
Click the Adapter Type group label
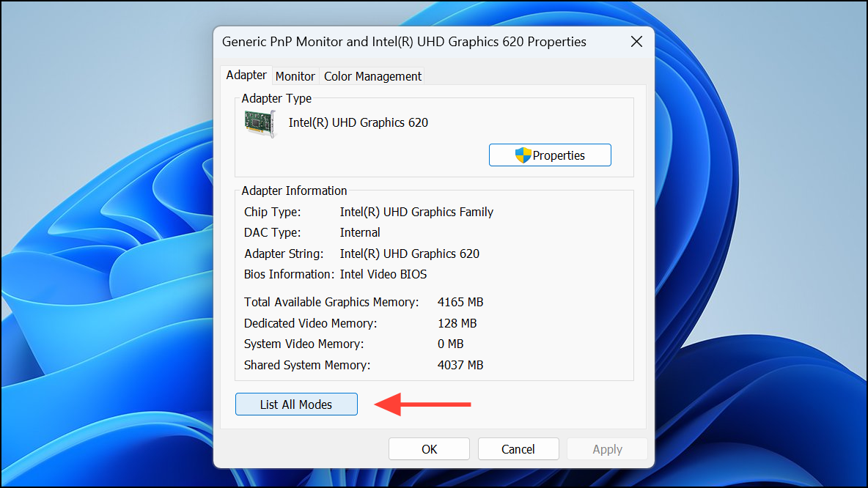[x=276, y=98]
